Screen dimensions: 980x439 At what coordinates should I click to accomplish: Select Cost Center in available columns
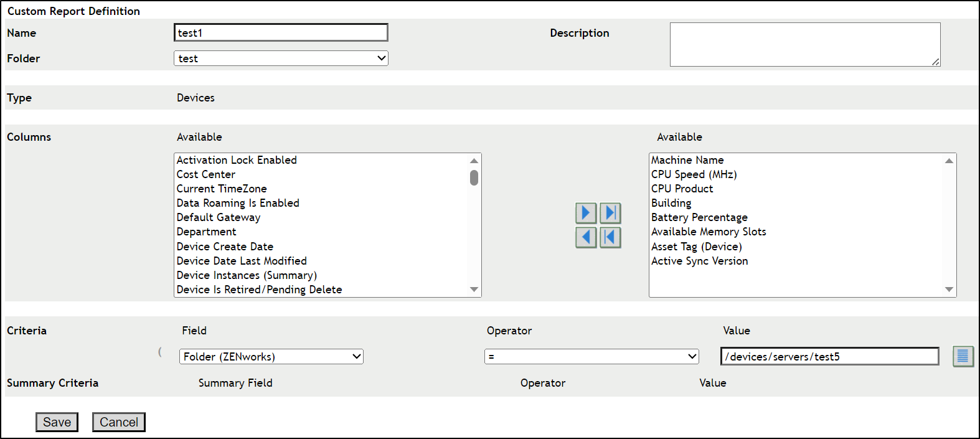(206, 174)
